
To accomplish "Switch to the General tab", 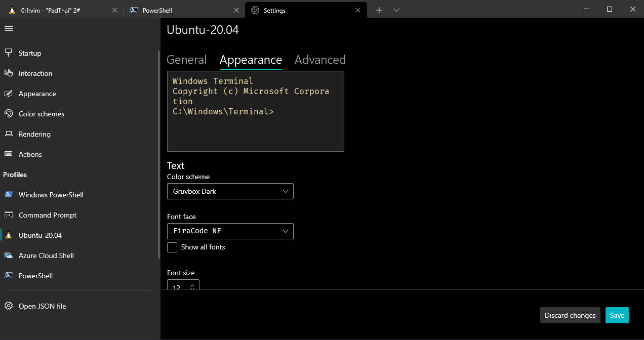I will click(x=186, y=60).
